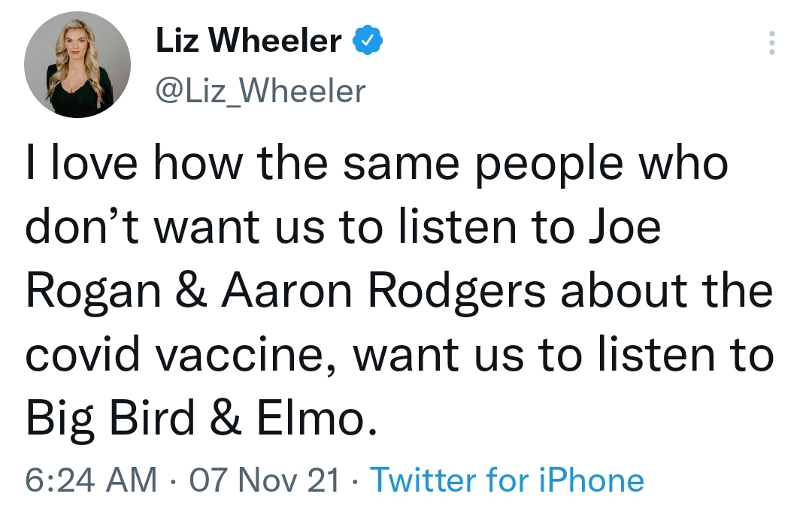
Task: Open the @Liz_Wheeler handle link
Action: point(260,92)
